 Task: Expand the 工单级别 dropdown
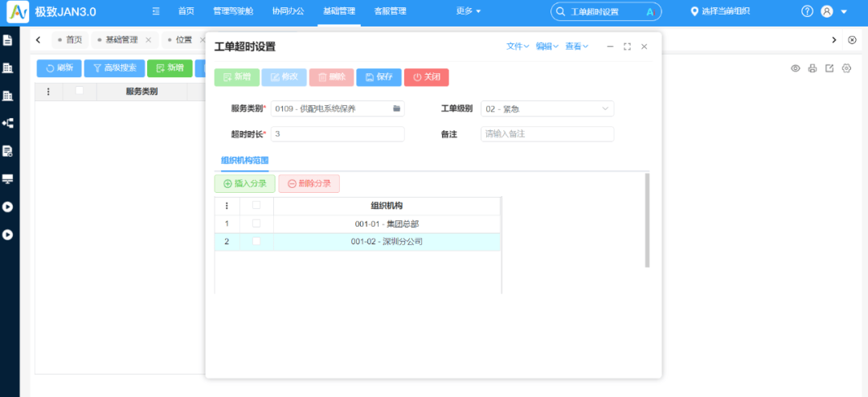click(x=604, y=108)
